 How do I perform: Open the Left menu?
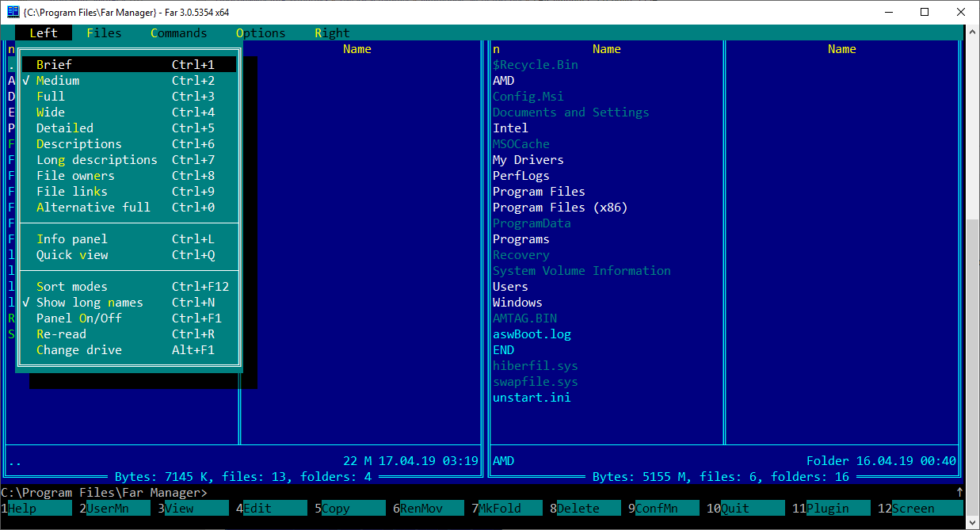[x=44, y=33]
